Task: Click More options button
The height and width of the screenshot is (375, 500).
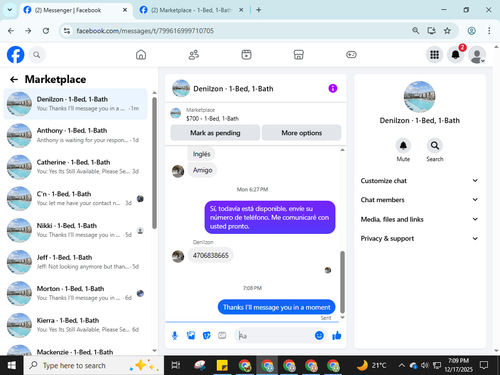Action: point(302,133)
